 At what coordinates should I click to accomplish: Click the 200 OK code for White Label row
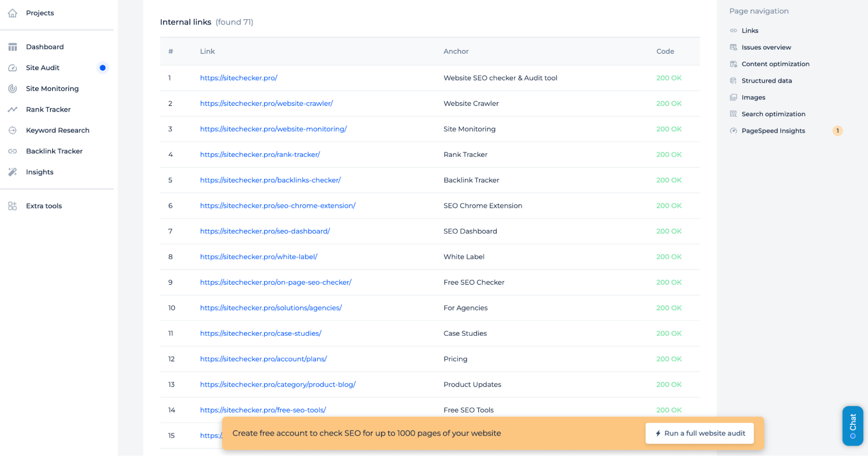click(669, 257)
